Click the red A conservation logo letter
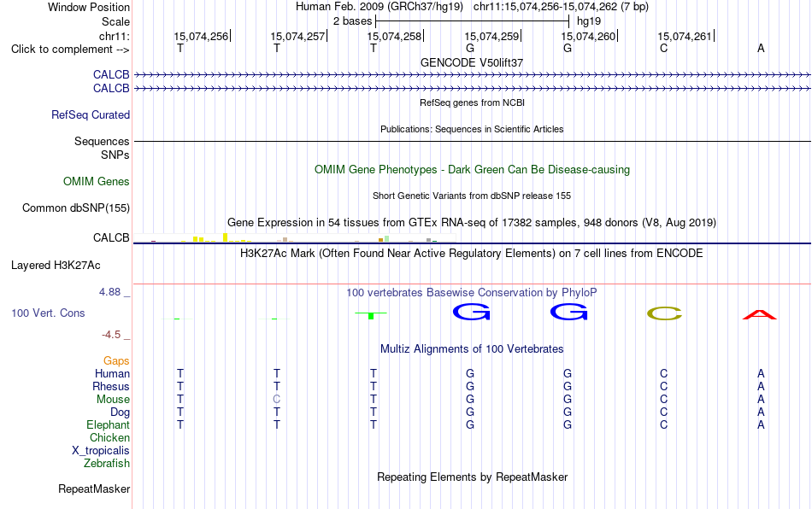 tap(760, 314)
